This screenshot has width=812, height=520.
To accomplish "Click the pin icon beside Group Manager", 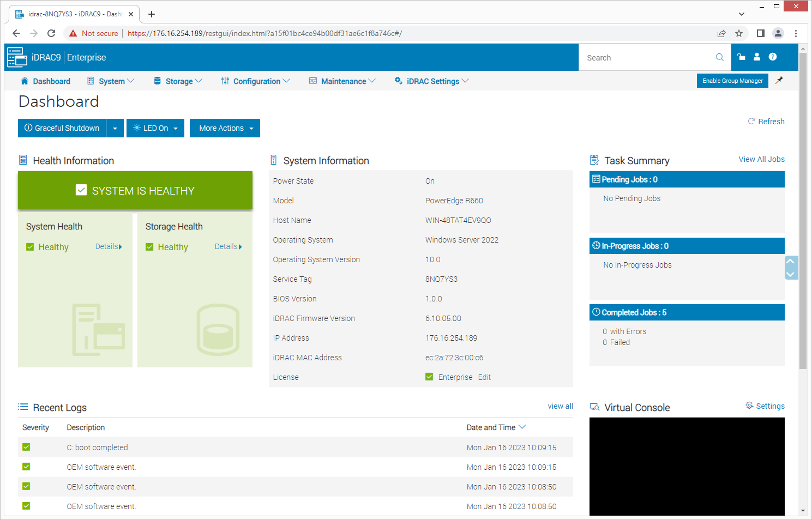I will tap(779, 80).
